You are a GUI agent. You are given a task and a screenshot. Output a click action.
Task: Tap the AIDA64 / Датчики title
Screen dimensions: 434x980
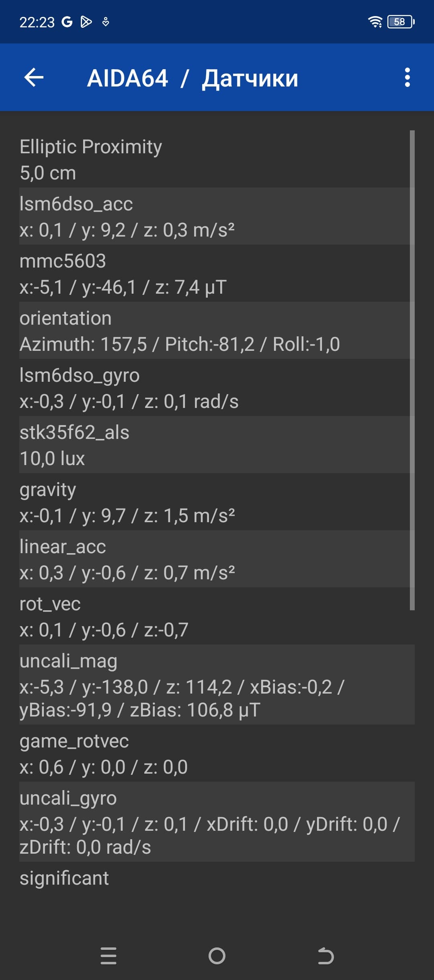coord(192,78)
